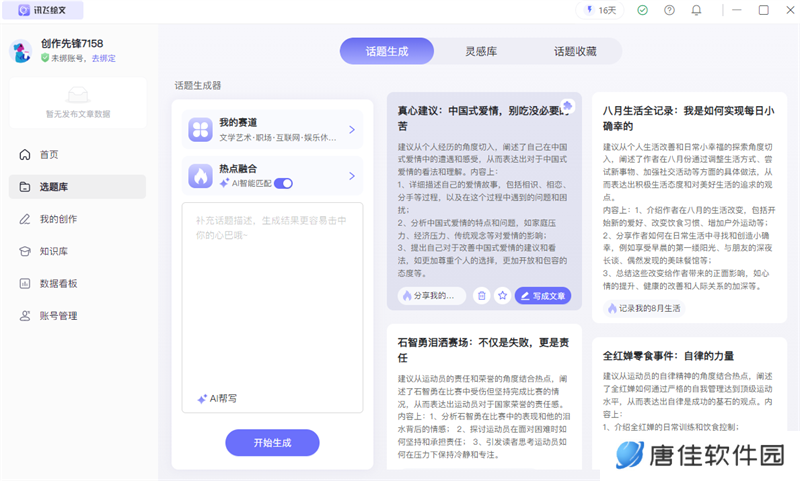Click the 我的赛道 grid icon
Image resolution: width=800 pixels, height=481 pixels.
pos(201,130)
